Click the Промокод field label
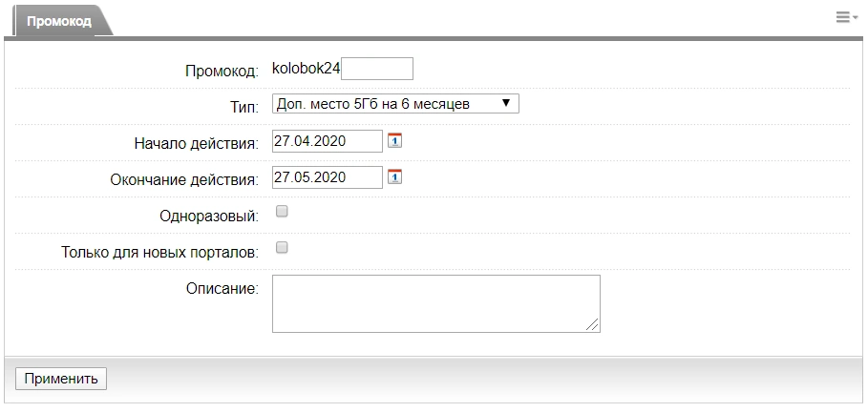Screen dimensions: 868x413 [x=222, y=72]
